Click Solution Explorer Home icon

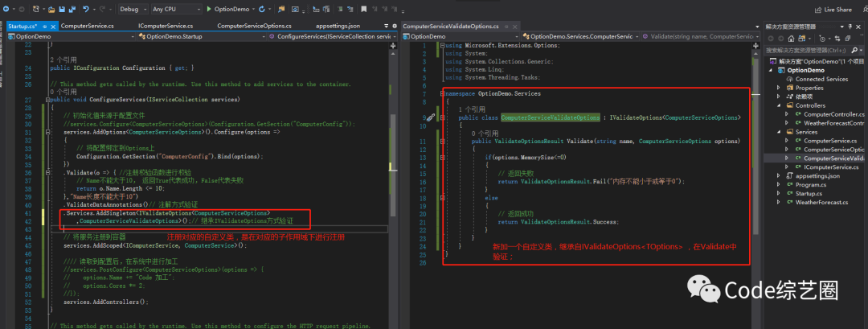[x=792, y=39]
